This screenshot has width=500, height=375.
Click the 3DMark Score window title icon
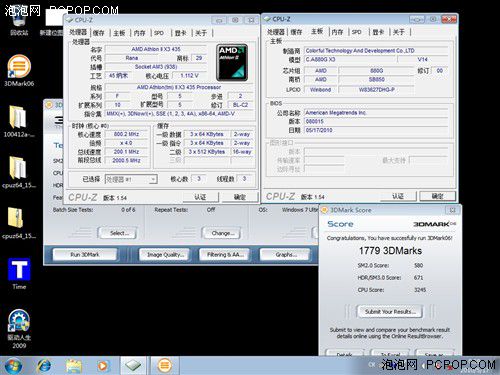[x=324, y=210]
